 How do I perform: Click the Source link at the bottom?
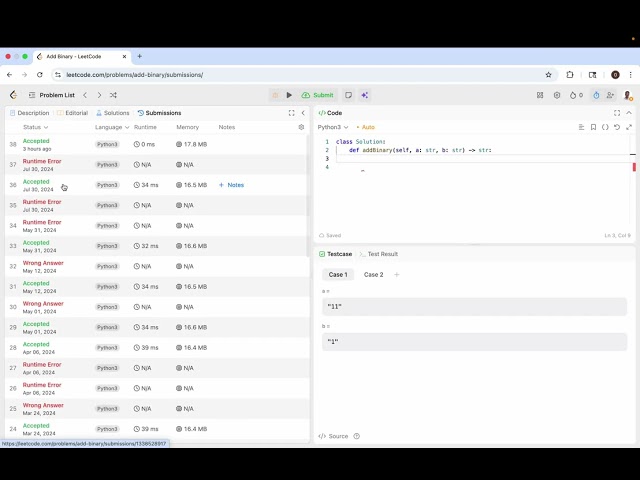pos(333,436)
